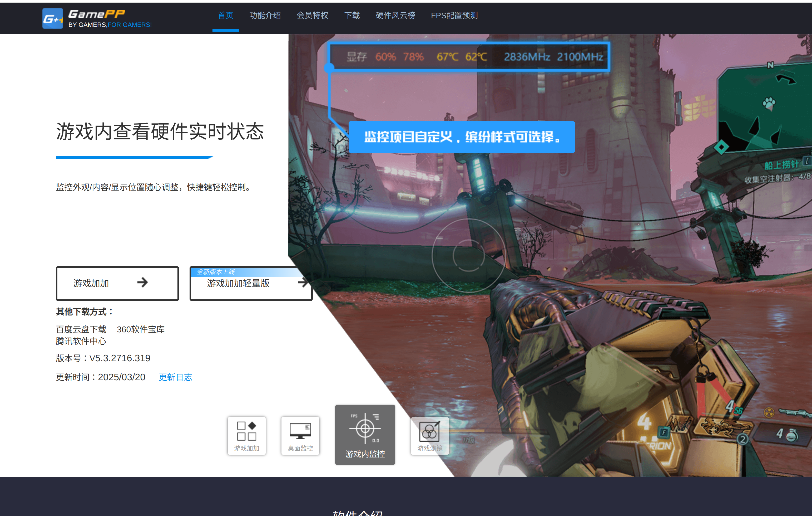Viewport: 812px width, 516px height.
Task: Open the 下载 navigation item
Action: [x=352, y=16]
